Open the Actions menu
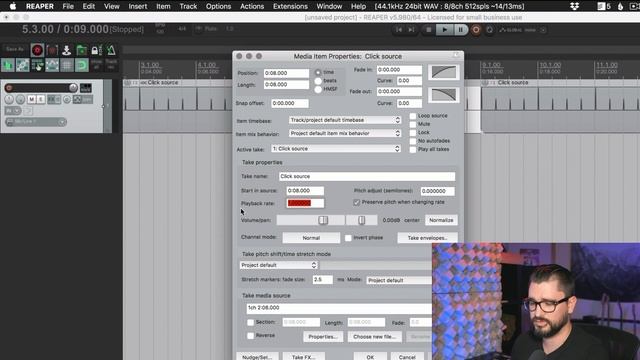The image size is (640, 360). (x=252, y=6)
